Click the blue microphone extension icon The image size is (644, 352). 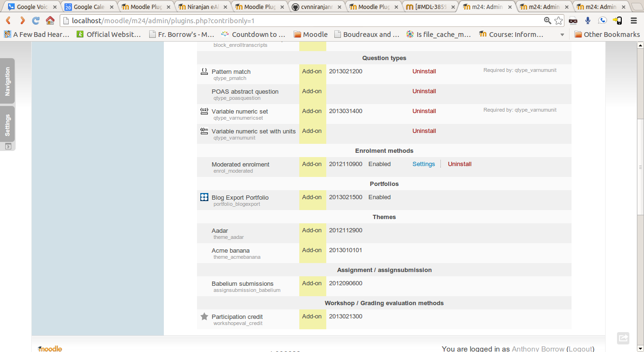click(x=588, y=21)
